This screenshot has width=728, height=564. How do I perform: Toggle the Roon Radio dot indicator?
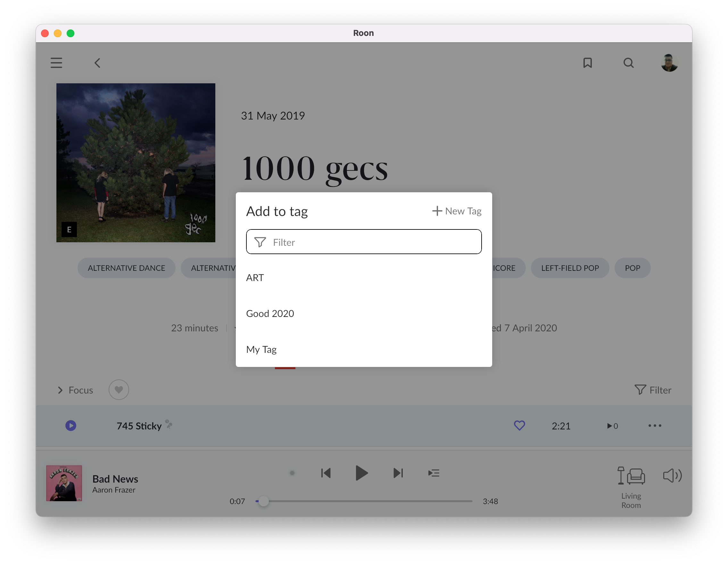[x=292, y=473]
